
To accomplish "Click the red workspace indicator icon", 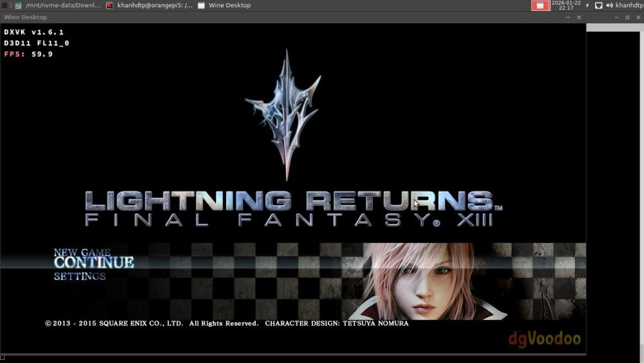I will click(x=540, y=5).
